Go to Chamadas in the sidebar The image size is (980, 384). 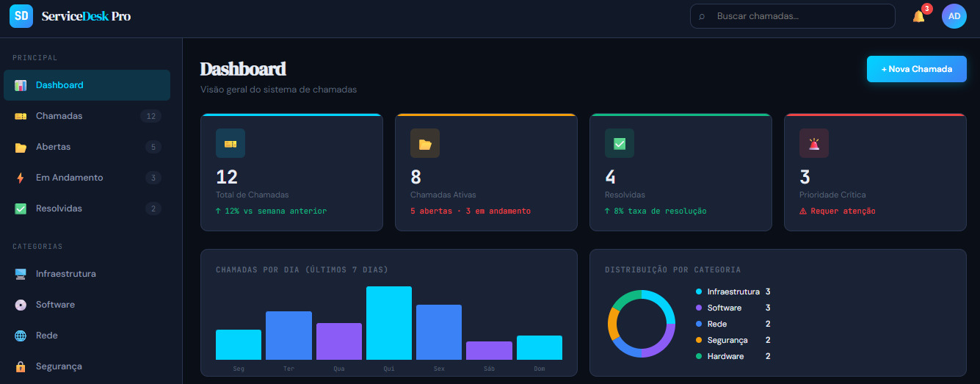click(87, 116)
